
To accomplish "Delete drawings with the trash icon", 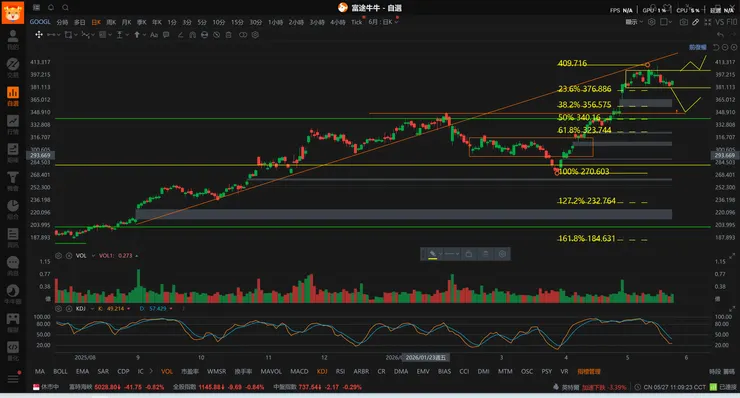I will (x=228, y=35).
